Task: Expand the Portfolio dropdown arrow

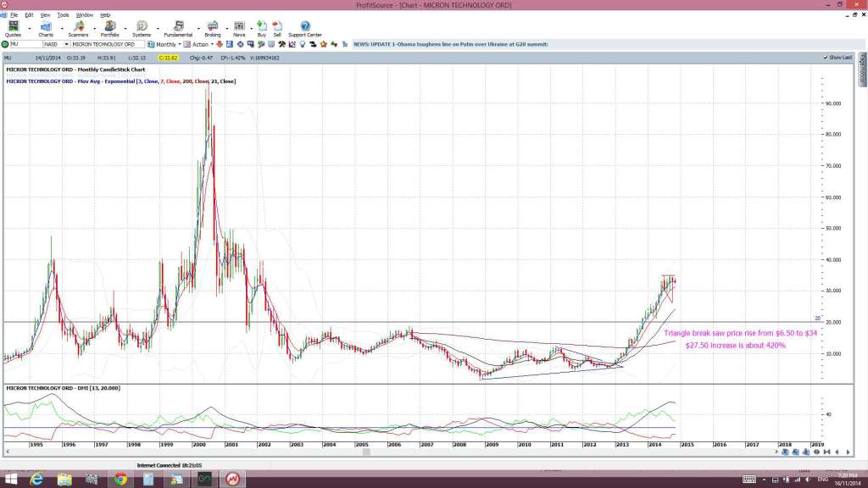Action: point(125,28)
